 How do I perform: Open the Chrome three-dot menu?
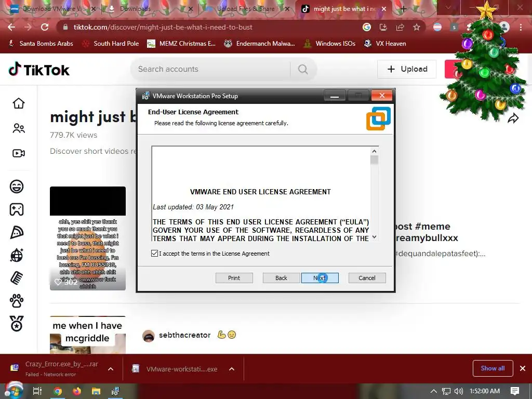[x=521, y=27]
